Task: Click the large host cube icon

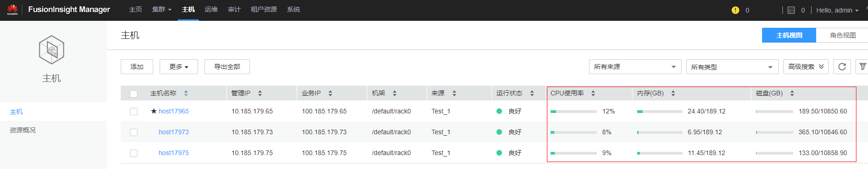Action: tap(51, 50)
